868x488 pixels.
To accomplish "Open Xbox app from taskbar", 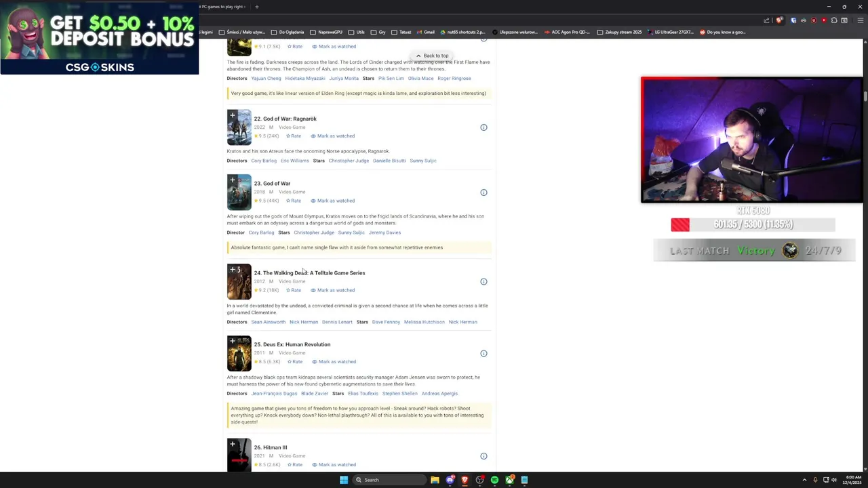I will [x=509, y=480].
